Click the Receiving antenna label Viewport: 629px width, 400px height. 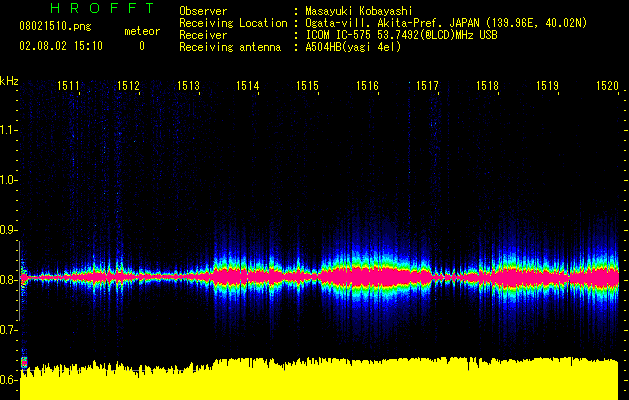[230, 47]
